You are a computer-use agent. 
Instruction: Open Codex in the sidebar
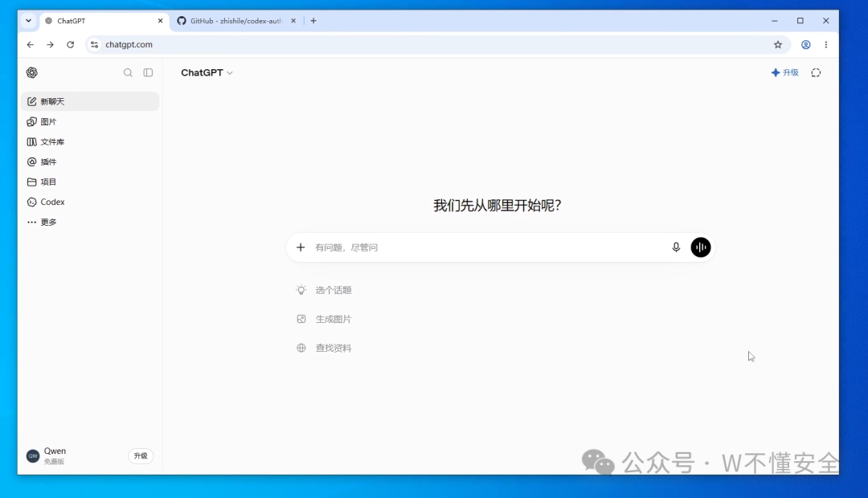(90, 202)
